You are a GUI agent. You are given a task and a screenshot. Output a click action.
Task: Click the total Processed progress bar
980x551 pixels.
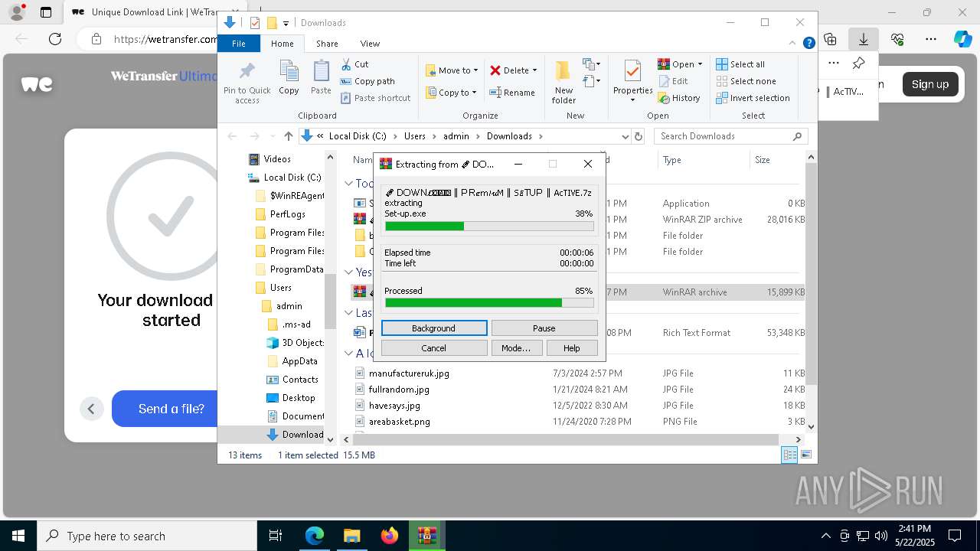click(x=489, y=303)
